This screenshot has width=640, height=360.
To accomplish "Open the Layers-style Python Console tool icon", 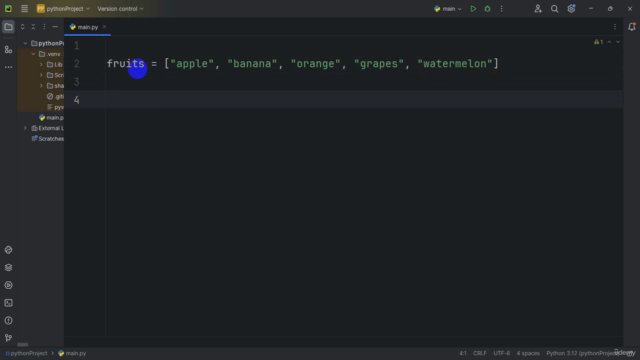I will tap(8, 268).
